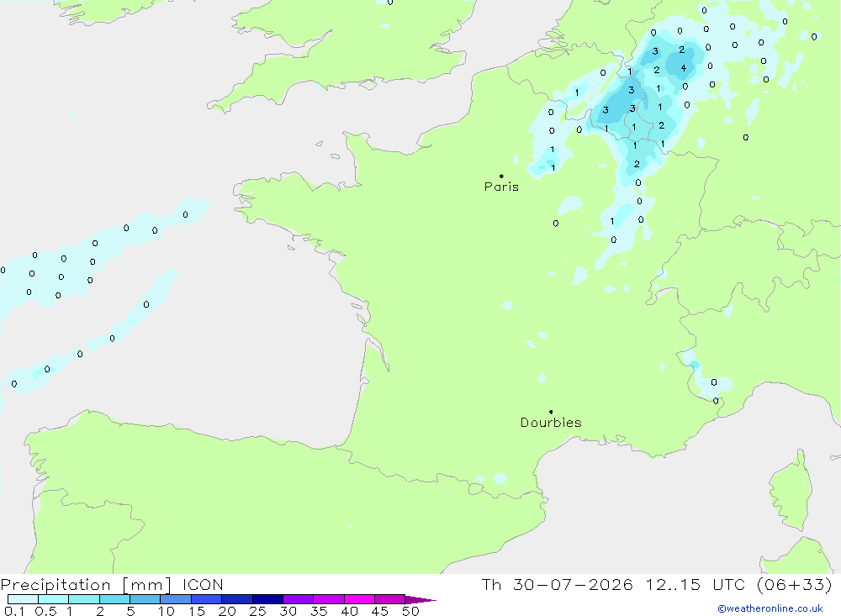Click the Dourbies city label

point(551,423)
